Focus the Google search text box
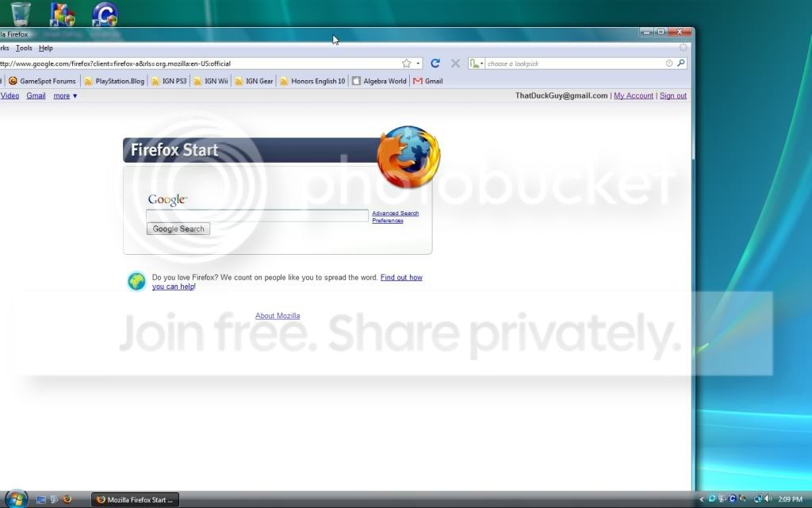The height and width of the screenshot is (508, 812). [258, 215]
